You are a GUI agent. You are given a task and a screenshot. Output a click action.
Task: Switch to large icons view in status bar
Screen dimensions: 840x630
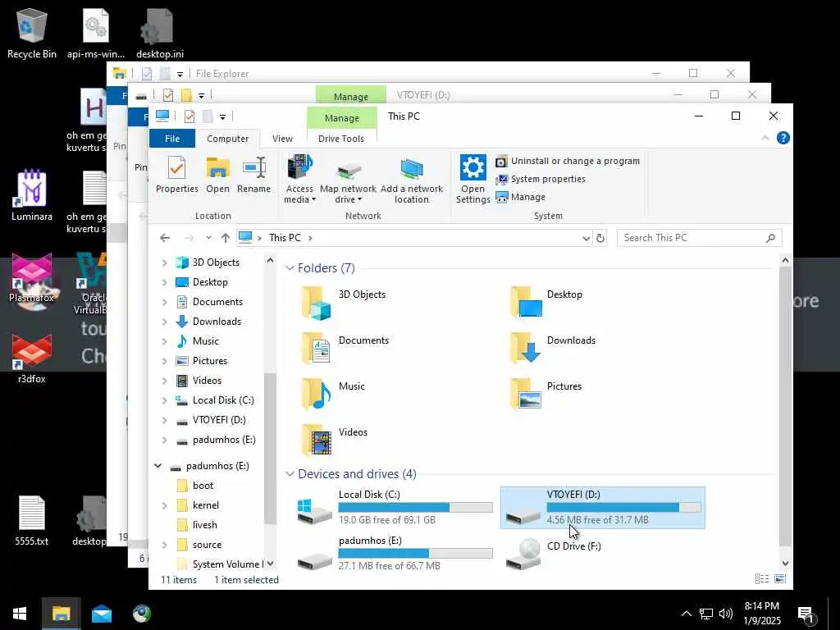[x=780, y=578]
